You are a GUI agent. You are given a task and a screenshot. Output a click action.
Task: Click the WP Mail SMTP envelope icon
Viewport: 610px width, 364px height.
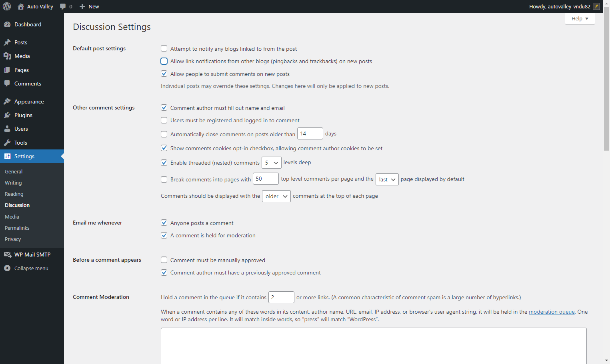[x=7, y=255]
